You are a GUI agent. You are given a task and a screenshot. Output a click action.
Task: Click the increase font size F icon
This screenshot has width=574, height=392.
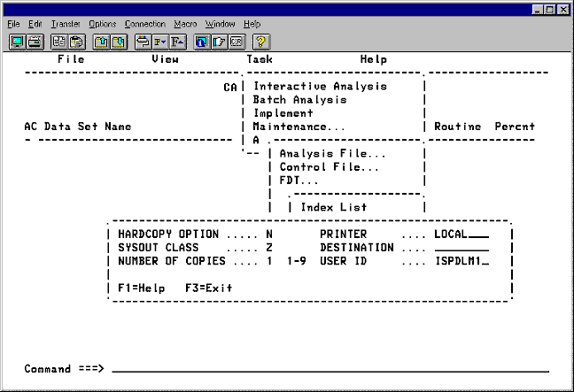[177, 41]
